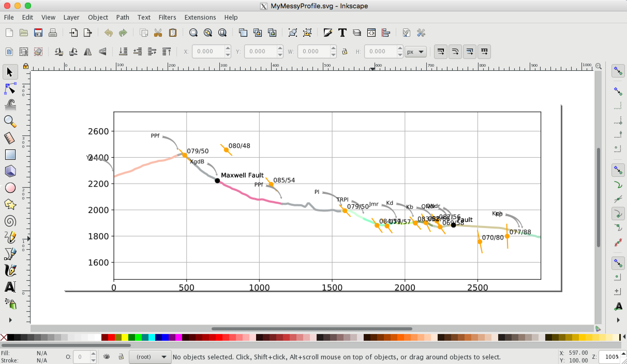Open the Extensions menu
Screen dimensions: 627x364
pos(200,17)
